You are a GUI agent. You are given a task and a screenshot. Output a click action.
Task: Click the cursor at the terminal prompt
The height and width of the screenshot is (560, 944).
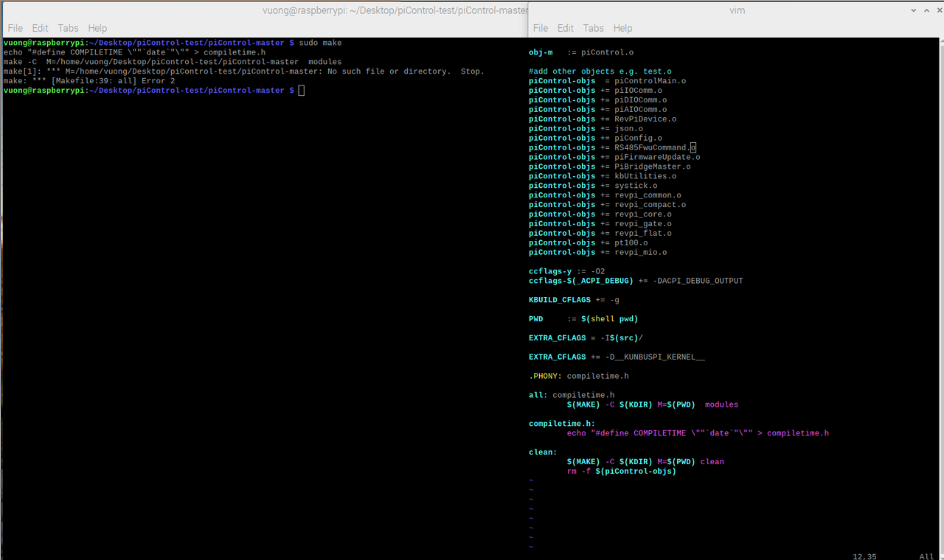301,91
